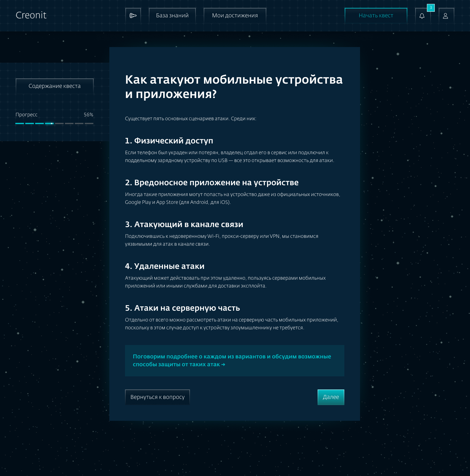The image size is (470, 476).
Task: Follow the Поговорим подробнее link
Action: point(232,360)
